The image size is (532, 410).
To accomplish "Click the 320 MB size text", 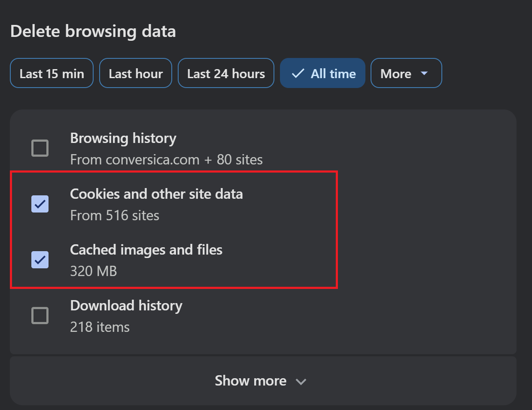I will (94, 271).
